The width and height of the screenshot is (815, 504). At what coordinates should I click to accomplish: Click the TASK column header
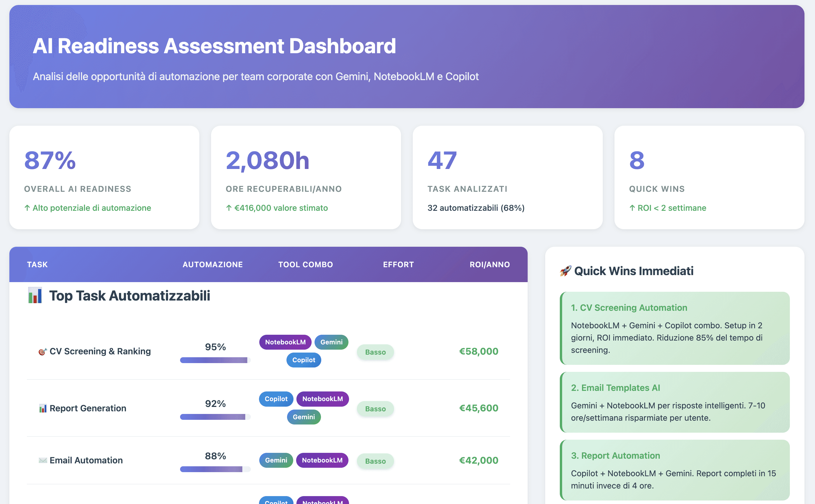tap(37, 265)
